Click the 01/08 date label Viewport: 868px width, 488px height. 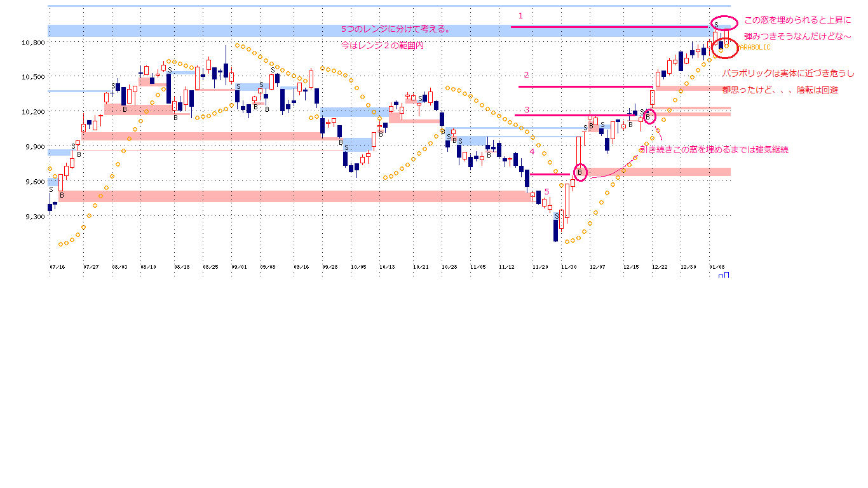click(x=716, y=268)
